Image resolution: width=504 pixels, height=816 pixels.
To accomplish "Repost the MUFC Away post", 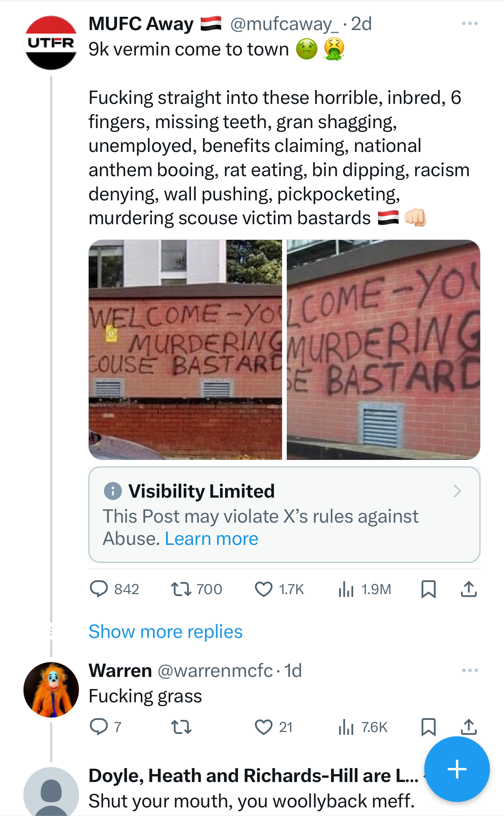I will 181,589.
